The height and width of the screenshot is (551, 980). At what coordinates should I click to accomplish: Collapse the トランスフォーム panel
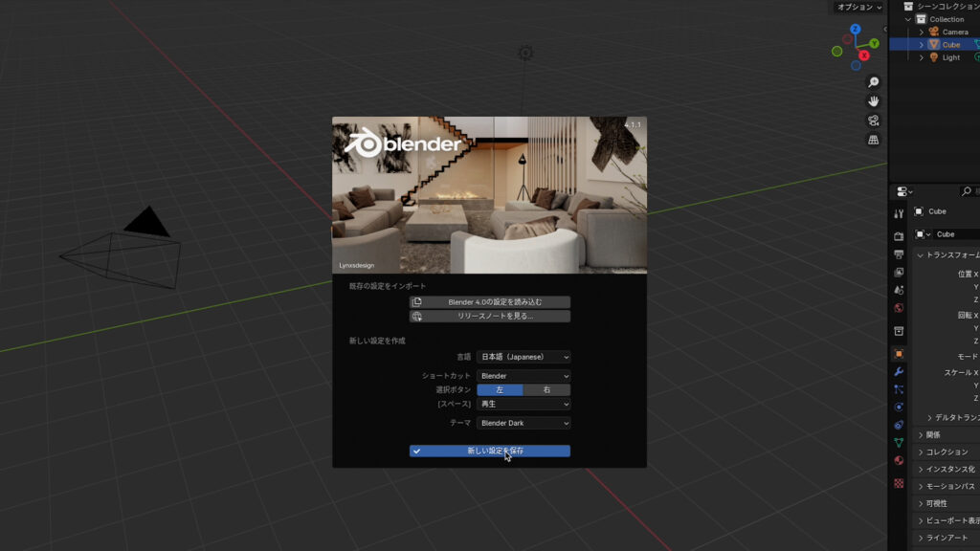point(920,255)
